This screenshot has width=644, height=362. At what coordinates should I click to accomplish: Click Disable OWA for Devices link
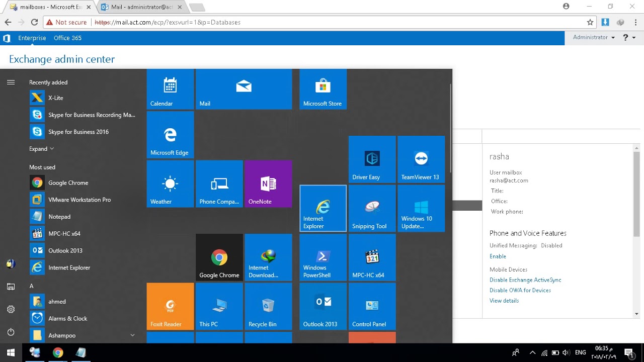point(520,290)
